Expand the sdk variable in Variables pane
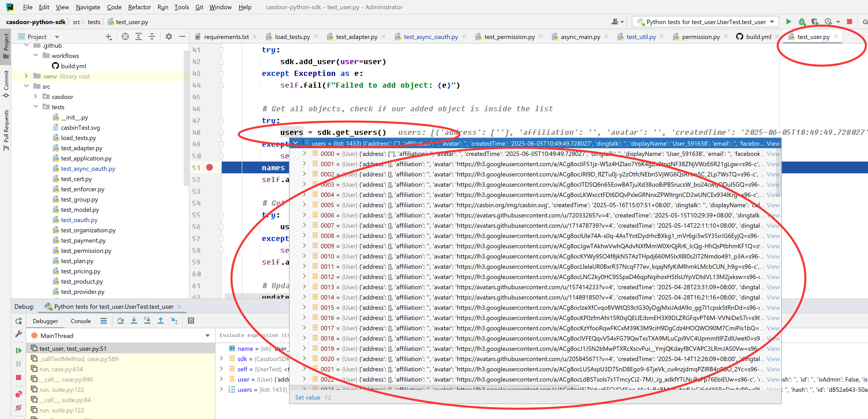The width and height of the screenshot is (868, 419). (221, 358)
